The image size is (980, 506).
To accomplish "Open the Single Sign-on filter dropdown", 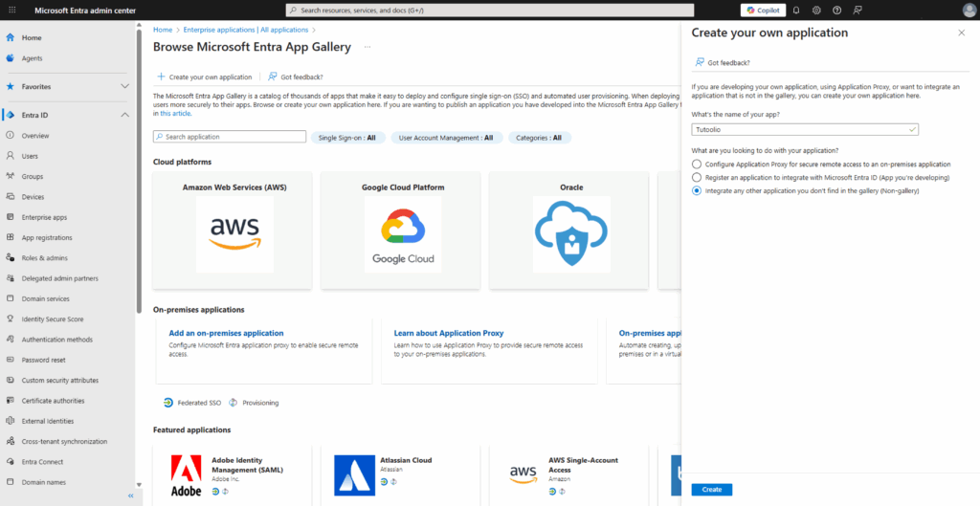I will coord(348,138).
